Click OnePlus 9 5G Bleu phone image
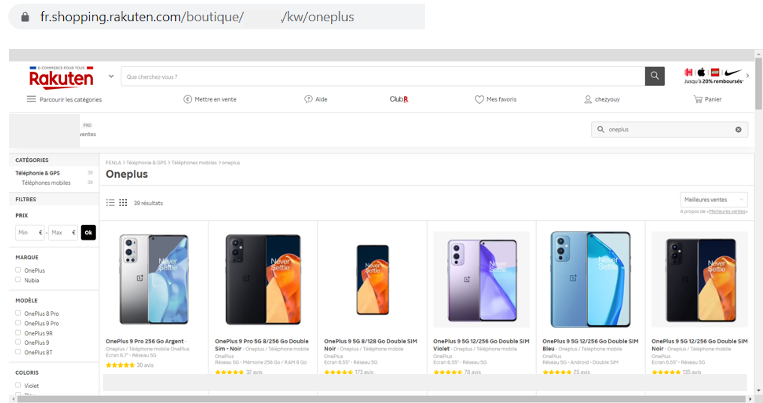Viewport: 763px width, 403px height. [x=590, y=279]
